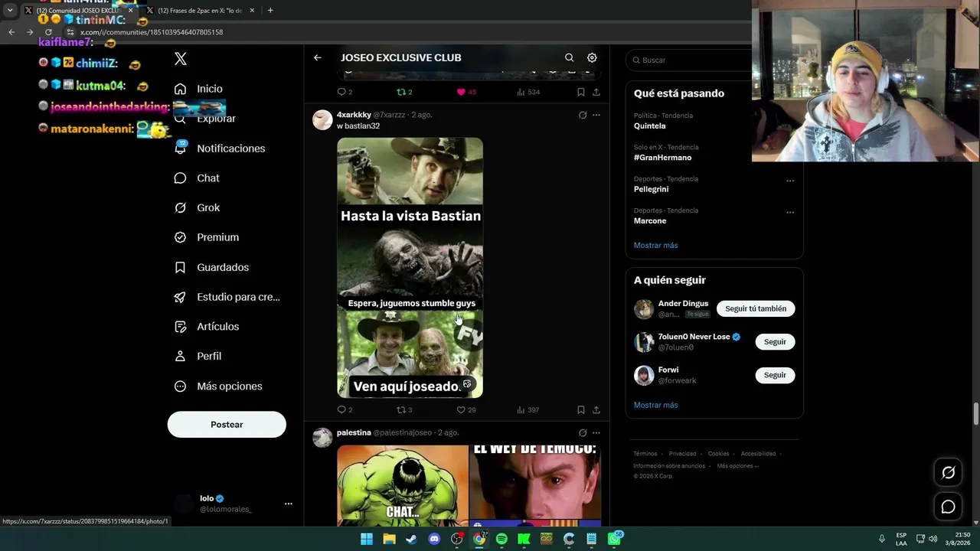Show more trends under Marcone
Image resolution: width=980 pixels, height=551 pixels.
(655, 246)
